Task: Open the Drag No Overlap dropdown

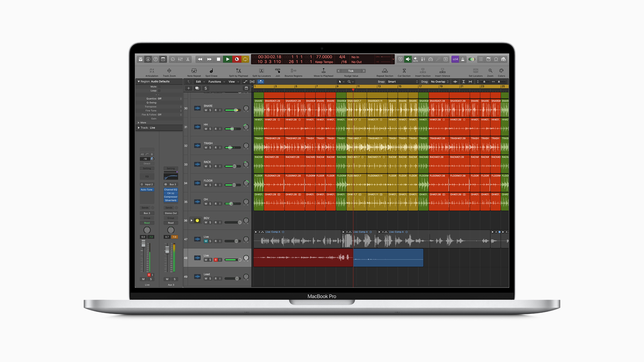Action: 440,82
